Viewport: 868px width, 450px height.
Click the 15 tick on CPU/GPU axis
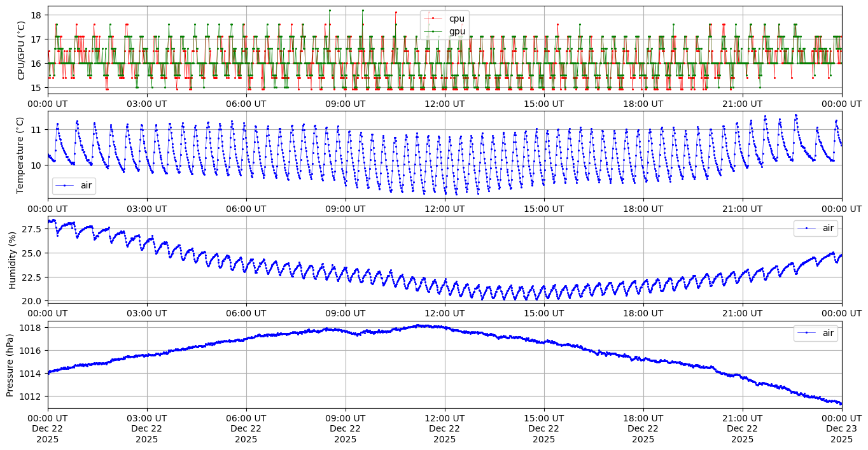[36, 87]
